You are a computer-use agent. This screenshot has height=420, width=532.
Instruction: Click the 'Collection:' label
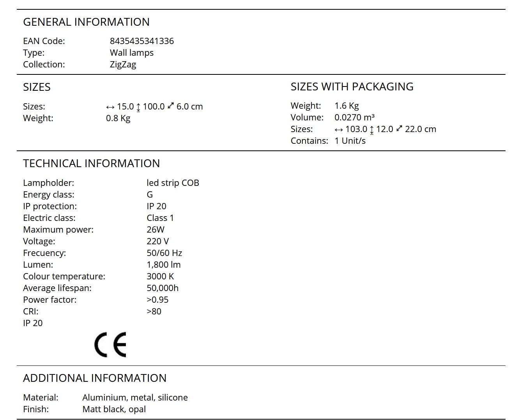click(44, 64)
